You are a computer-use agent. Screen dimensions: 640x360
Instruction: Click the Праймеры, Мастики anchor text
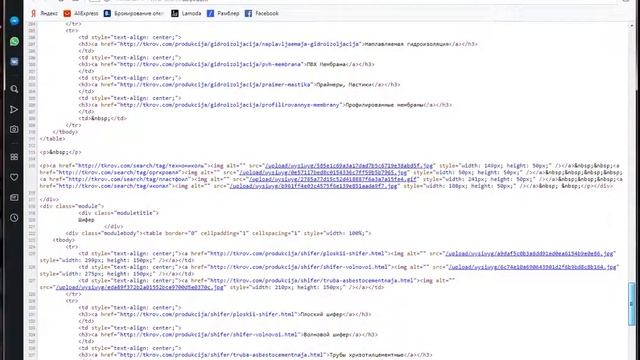click(344, 84)
